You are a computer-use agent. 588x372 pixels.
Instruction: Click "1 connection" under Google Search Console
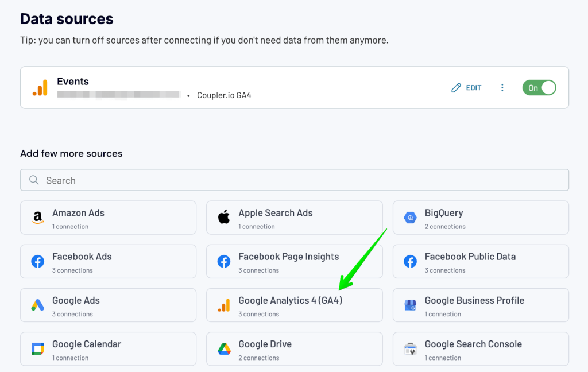(443, 358)
